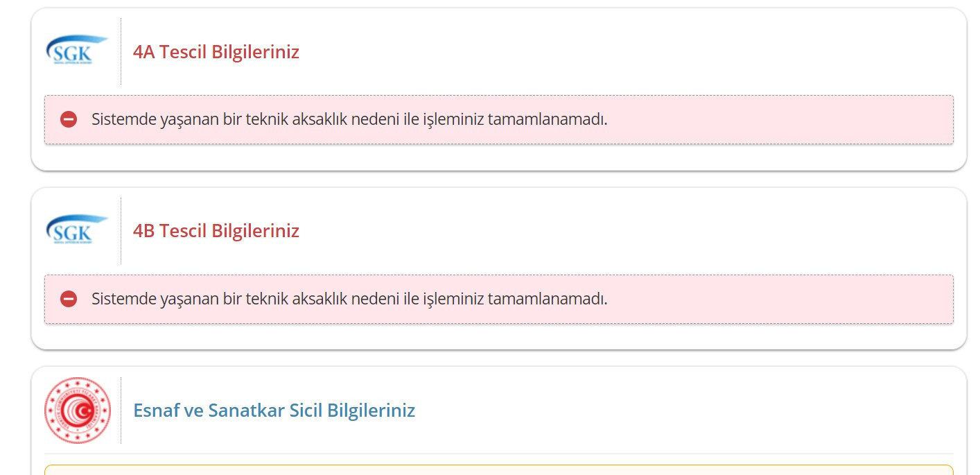Select the 4B card error message text

(x=349, y=299)
